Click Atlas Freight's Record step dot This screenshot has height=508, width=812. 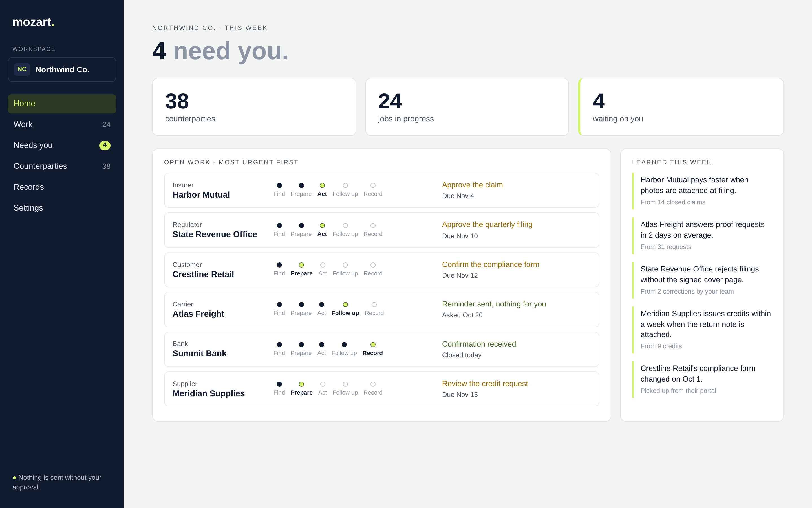click(x=374, y=305)
